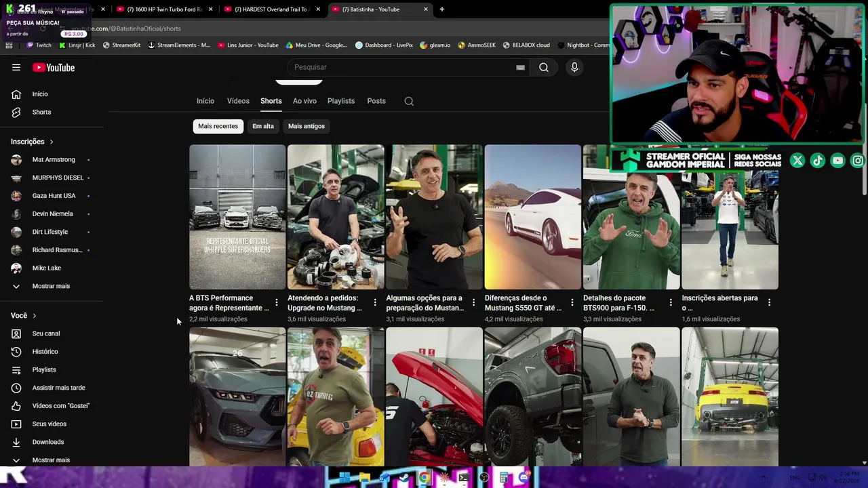868x488 pixels.
Task: Play the red car open-hood short
Action: point(434,397)
